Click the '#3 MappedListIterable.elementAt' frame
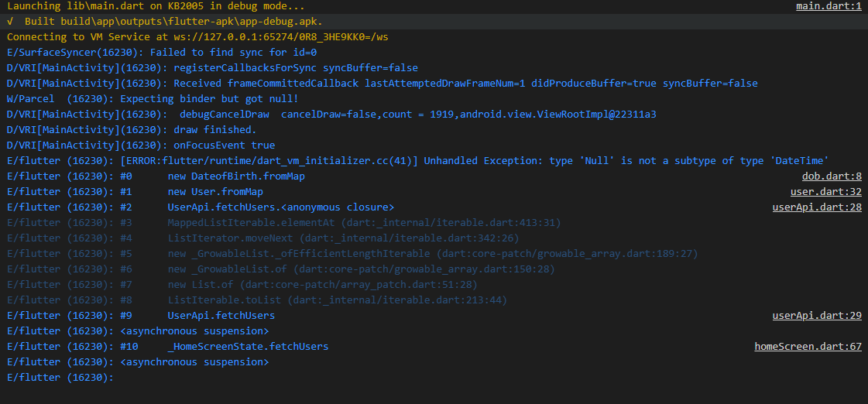Viewport: 868px width, 404px height. pyautogui.click(x=284, y=223)
